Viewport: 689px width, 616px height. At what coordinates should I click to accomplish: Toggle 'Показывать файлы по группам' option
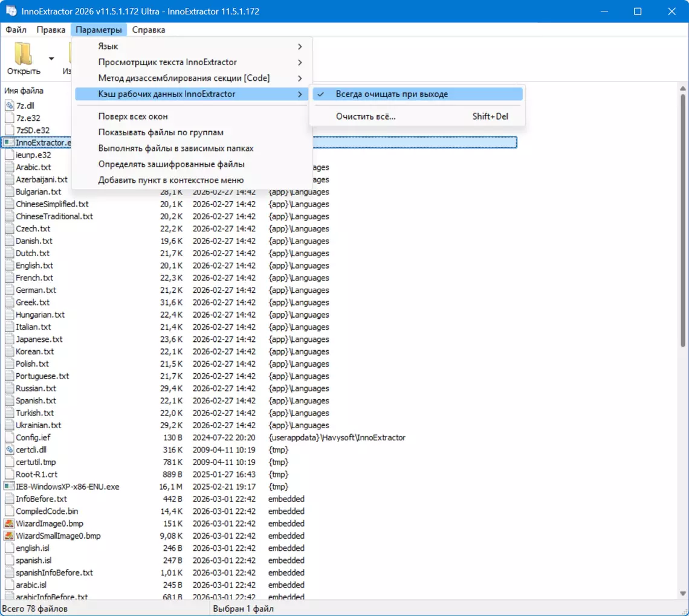[161, 132]
